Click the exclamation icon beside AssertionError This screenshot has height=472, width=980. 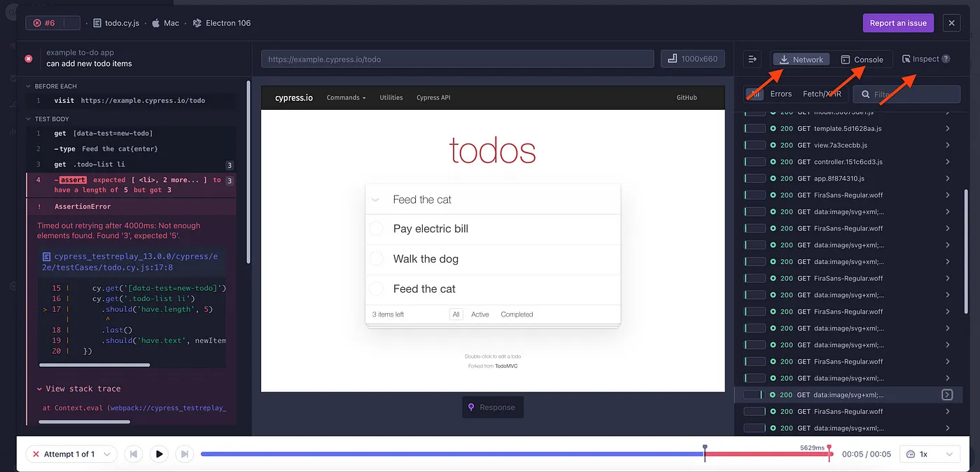39,207
